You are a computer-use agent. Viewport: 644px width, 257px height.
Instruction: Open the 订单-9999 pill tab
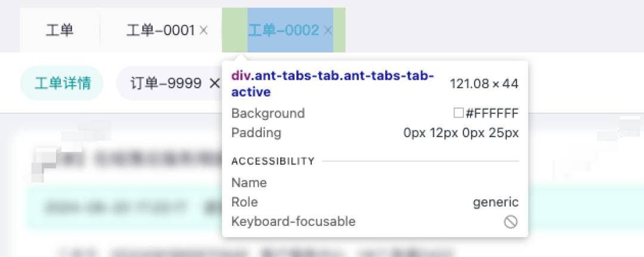coord(166,83)
